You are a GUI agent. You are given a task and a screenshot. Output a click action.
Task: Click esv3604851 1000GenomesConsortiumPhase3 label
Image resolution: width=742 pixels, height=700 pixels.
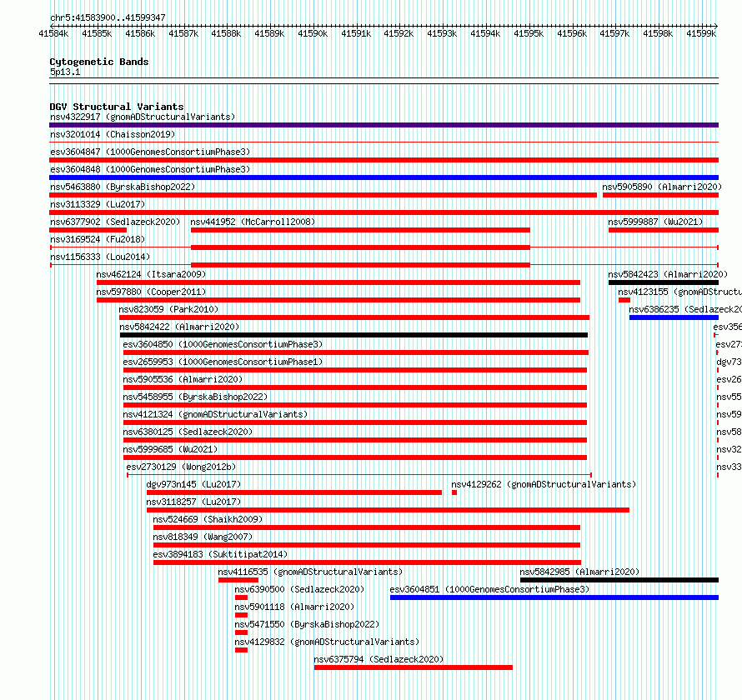[x=489, y=589]
